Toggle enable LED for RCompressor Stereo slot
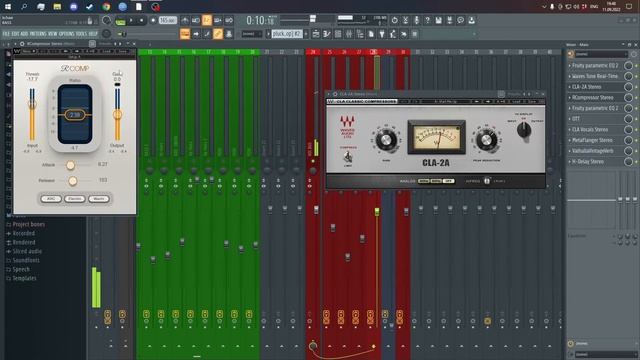The height and width of the screenshot is (360, 640). pyautogui.click(x=636, y=98)
